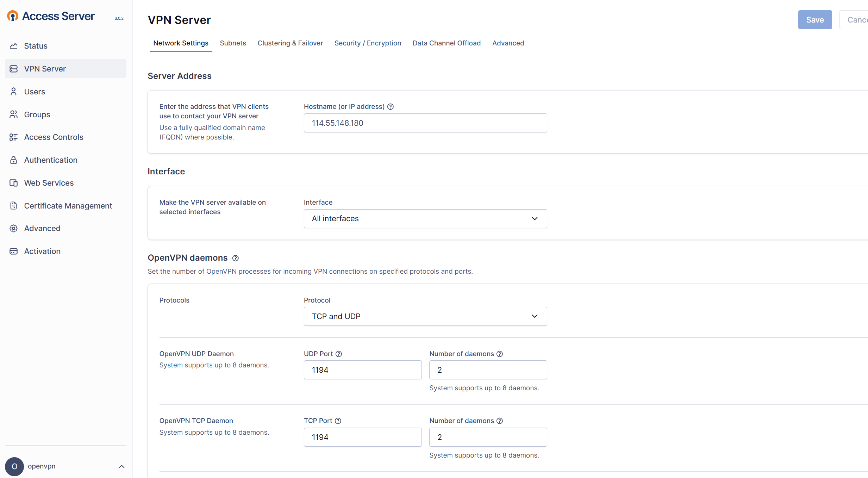Image resolution: width=868 pixels, height=478 pixels.
Task: Click help icon beside Hostname label
Action: (x=391, y=107)
